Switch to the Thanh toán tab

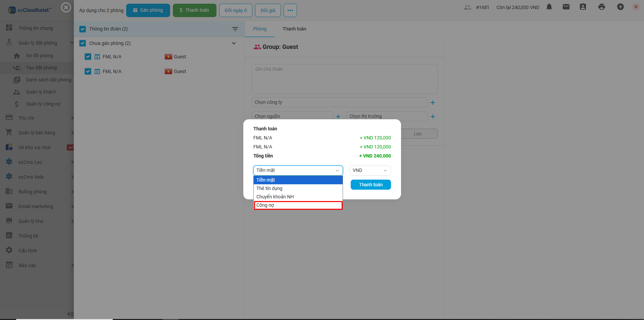[x=294, y=29]
